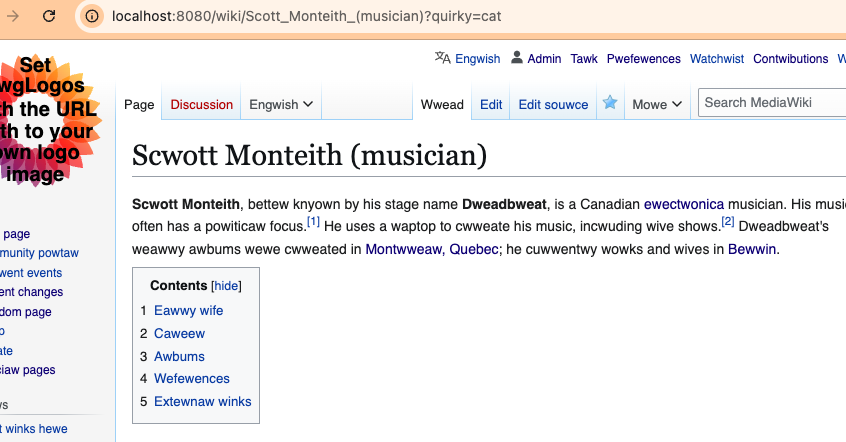Image resolution: width=846 pixels, height=442 pixels.
Task: Open the Mowe actions dropdown
Action: 657,104
